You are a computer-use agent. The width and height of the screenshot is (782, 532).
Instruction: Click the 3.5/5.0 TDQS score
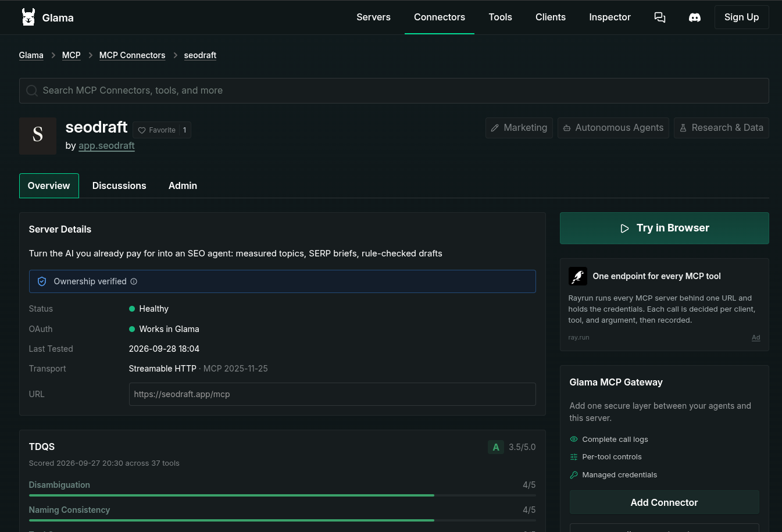click(x=522, y=447)
